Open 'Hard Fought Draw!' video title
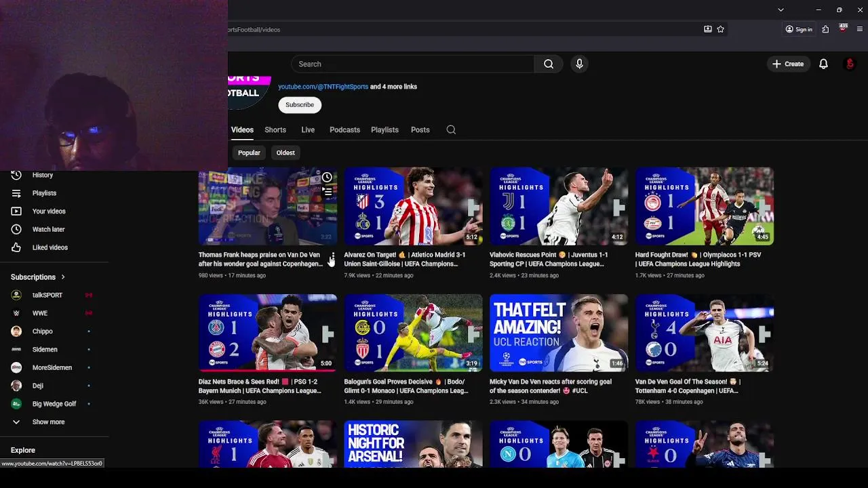This screenshot has height=488, width=868. 698,259
